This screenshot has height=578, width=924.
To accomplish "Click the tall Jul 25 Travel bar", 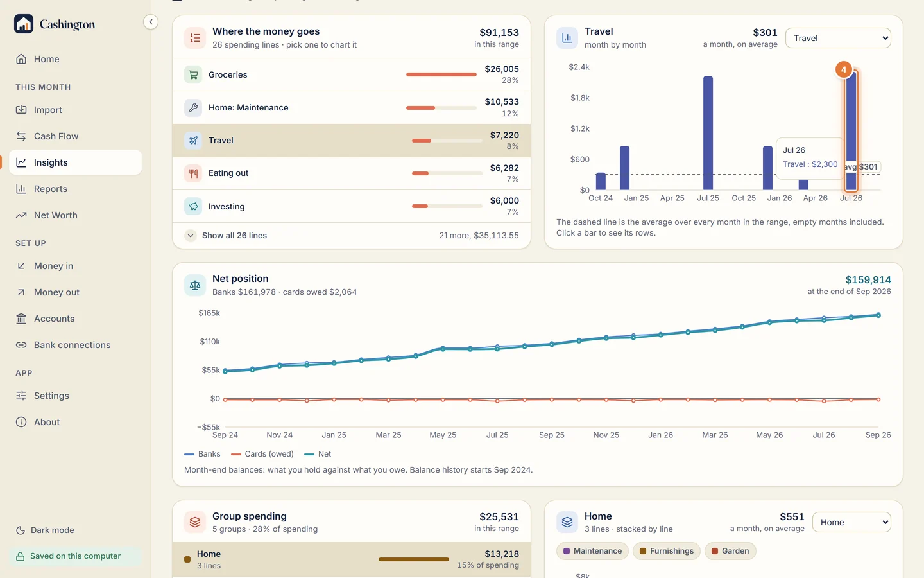I will [708, 133].
